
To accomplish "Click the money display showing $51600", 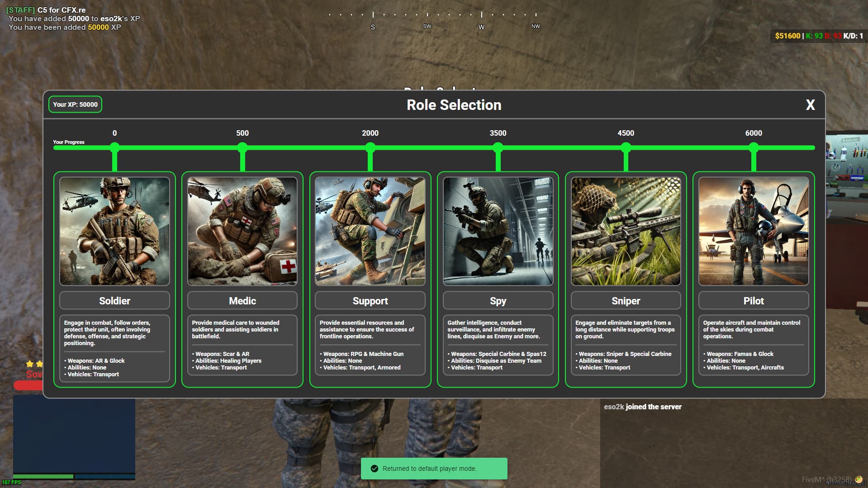I will [x=787, y=36].
